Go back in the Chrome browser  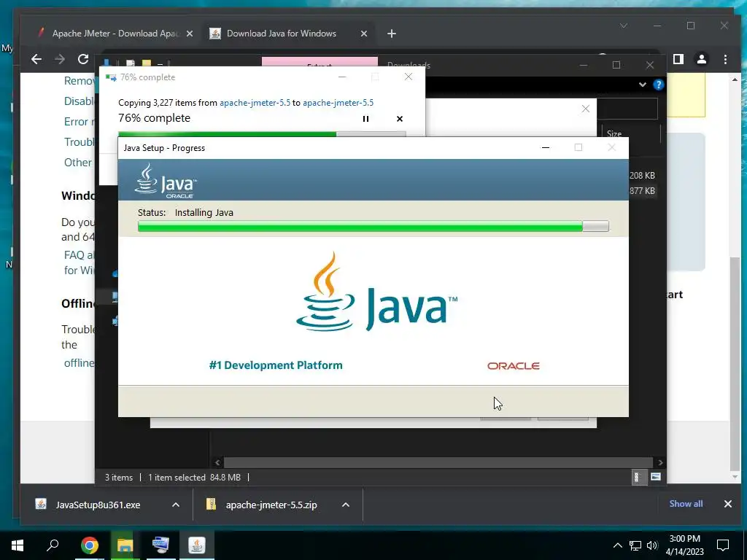point(36,59)
